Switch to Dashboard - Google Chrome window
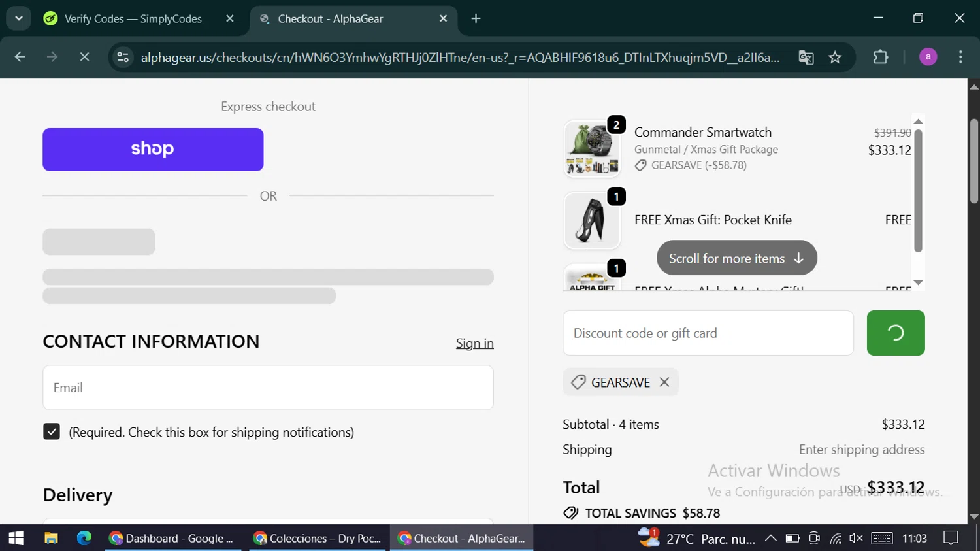980x551 pixels. click(x=172, y=538)
